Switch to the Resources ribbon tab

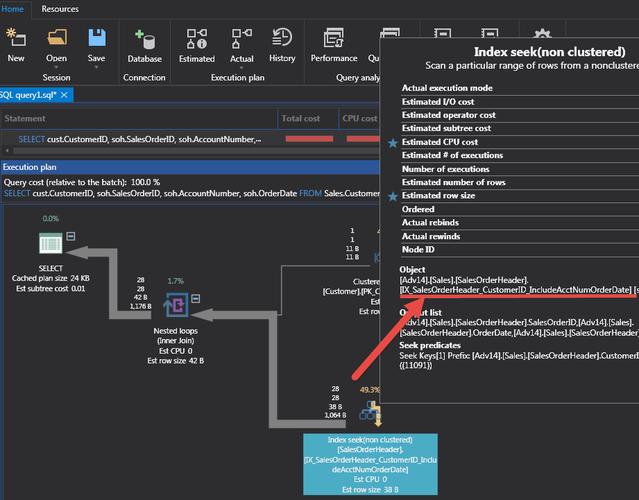click(x=60, y=9)
